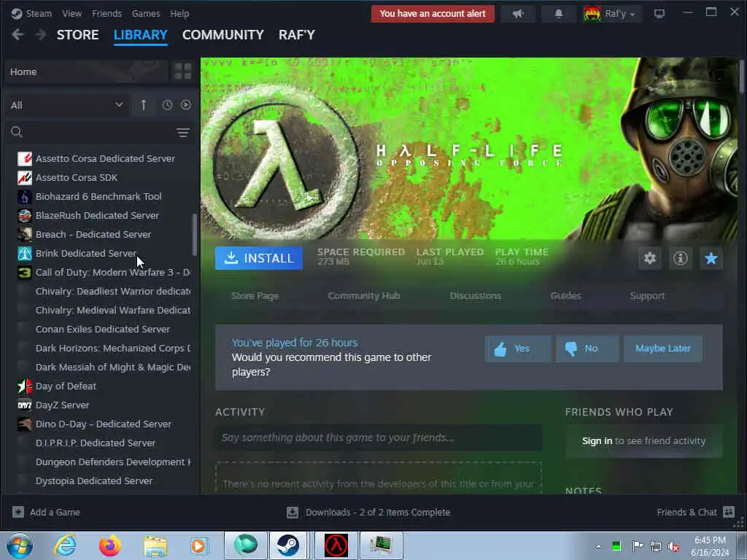
Task: Switch to Half-Life lambda taskbar icon
Action: [336, 545]
